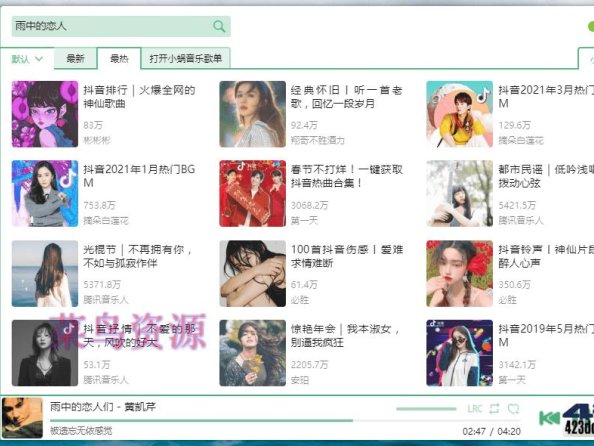Toggle the LRC lyrics display
This screenshot has height=446, width=594.
[475, 409]
